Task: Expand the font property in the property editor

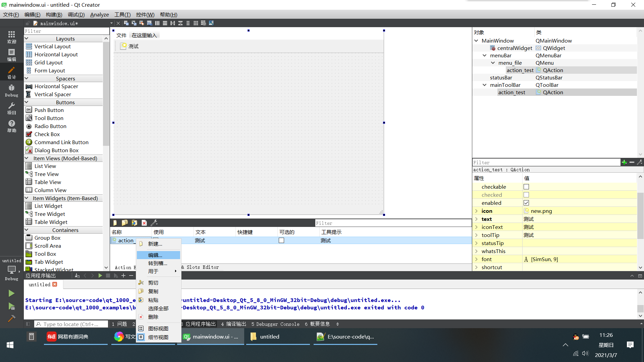Action: 477,259
